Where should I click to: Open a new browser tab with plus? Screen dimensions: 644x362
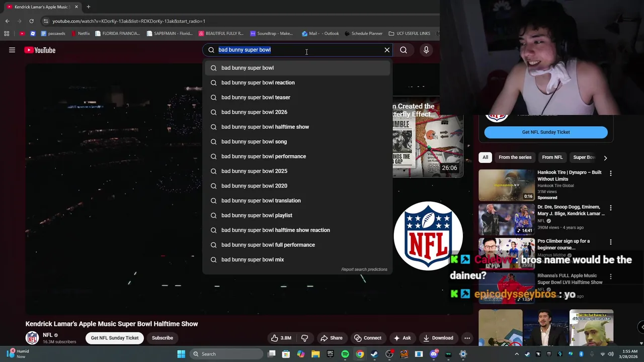88,7
